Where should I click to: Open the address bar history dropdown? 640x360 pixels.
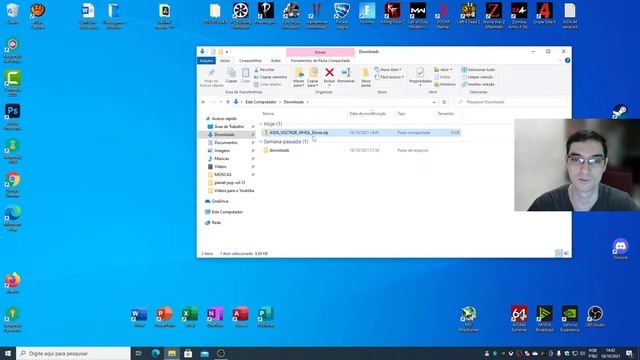pos(434,102)
